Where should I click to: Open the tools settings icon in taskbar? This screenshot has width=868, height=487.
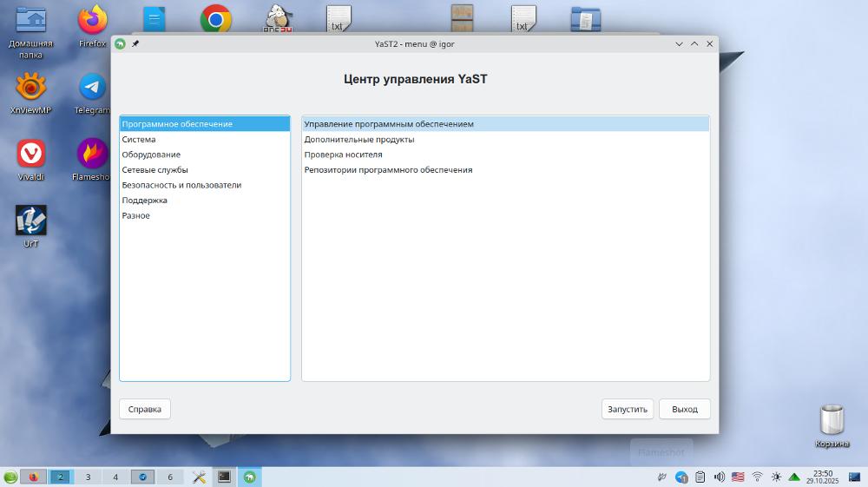[x=200, y=477]
